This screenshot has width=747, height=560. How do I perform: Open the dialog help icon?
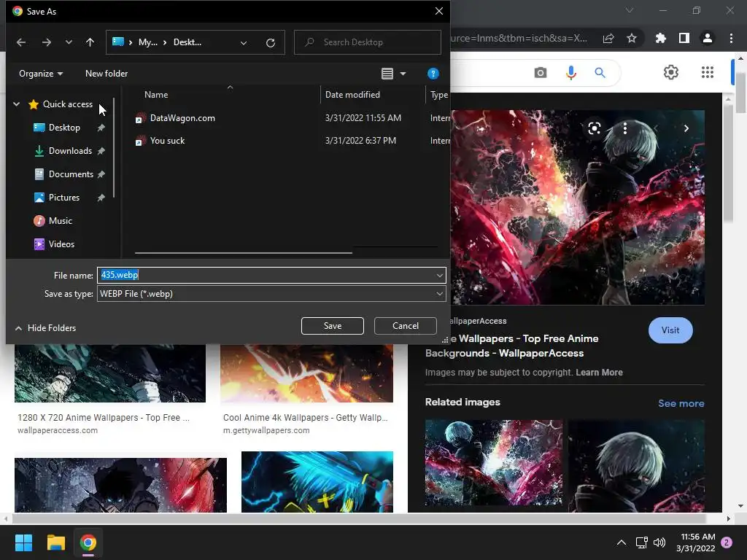[433, 74]
